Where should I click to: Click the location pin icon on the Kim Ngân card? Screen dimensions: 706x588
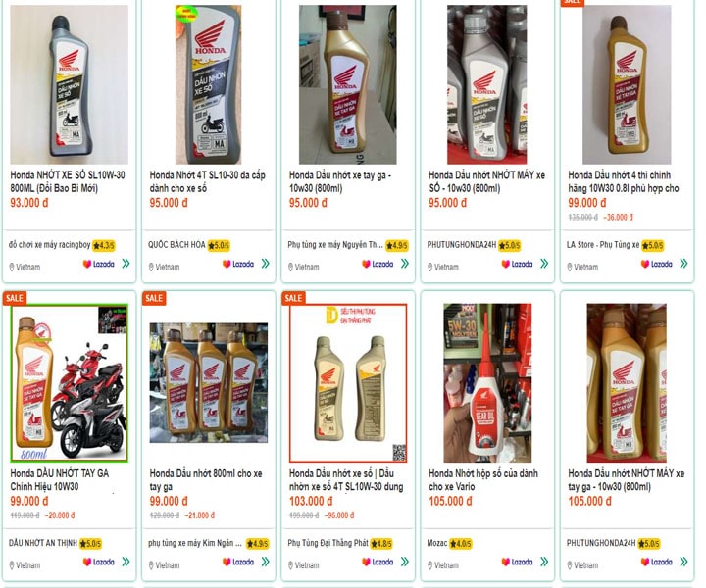click(x=151, y=565)
